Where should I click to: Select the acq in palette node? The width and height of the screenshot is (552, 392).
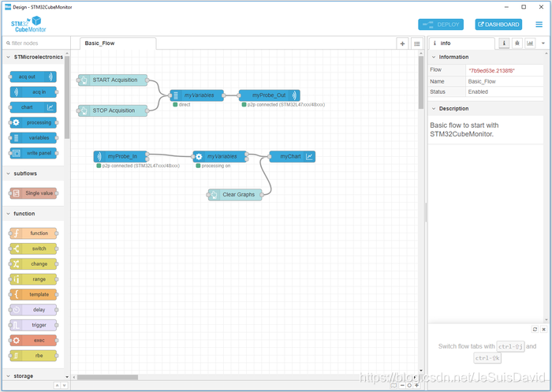pos(33,92)
